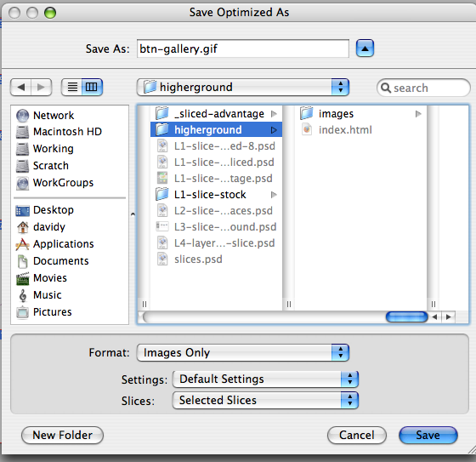Click the horizontal scrollbar thumb under the columns
Image resolution: width=476 pixels, height=462 pixels.
click(406, 317)
